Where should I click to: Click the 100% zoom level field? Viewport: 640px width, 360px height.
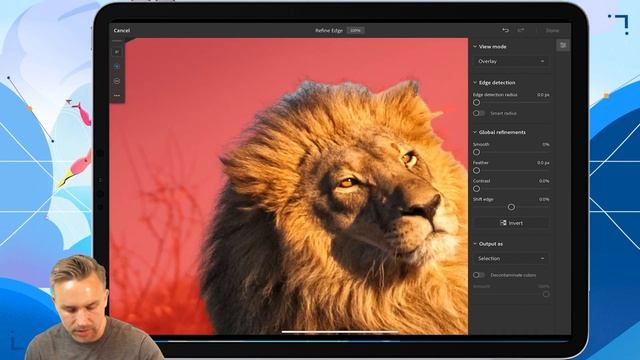coord(356,31)
